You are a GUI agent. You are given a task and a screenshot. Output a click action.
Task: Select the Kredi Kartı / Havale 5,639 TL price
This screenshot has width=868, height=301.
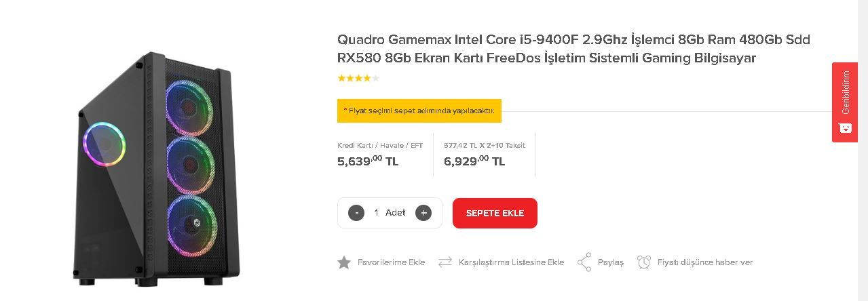tap(368, 161)
